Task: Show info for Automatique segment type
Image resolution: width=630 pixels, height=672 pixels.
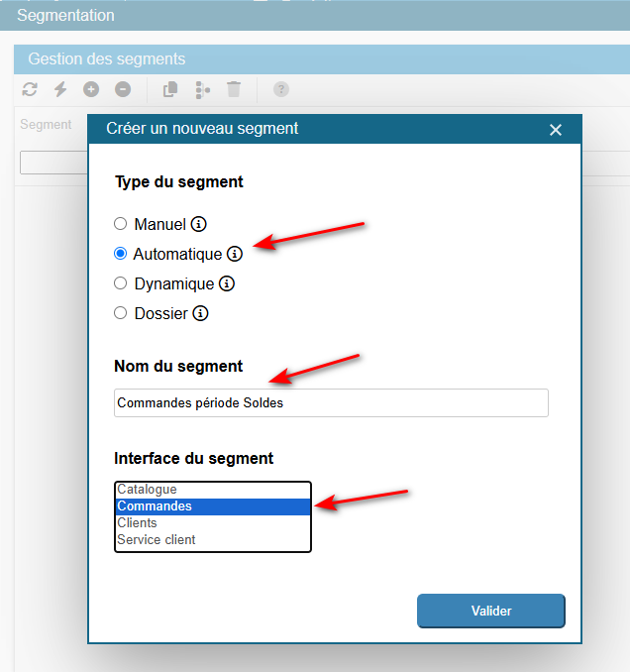Action: [235, 254]
